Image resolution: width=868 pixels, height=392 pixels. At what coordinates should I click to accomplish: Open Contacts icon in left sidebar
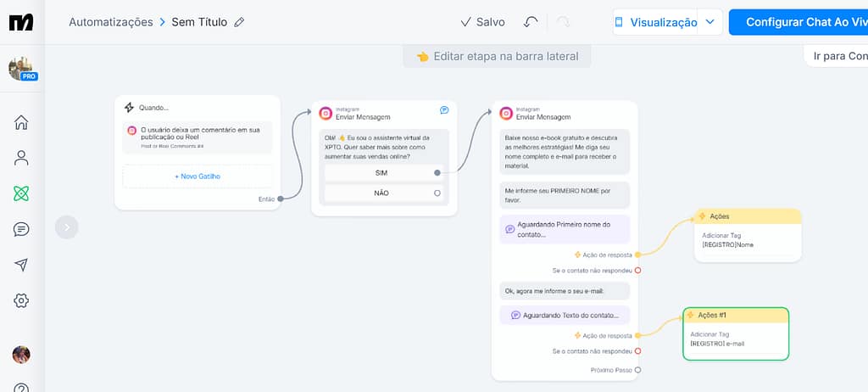coord(21,158)
